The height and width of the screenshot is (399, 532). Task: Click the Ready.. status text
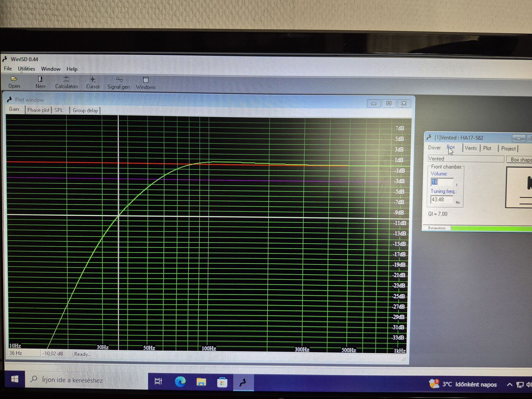tap(82, 354)
